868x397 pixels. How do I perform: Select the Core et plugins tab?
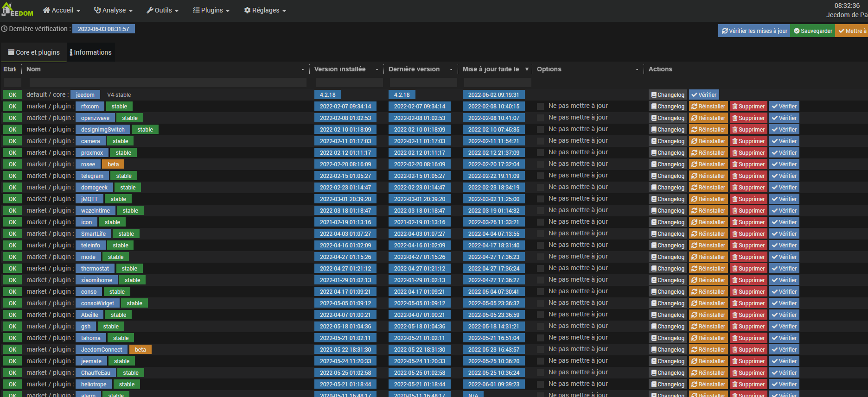pos(34,52)
